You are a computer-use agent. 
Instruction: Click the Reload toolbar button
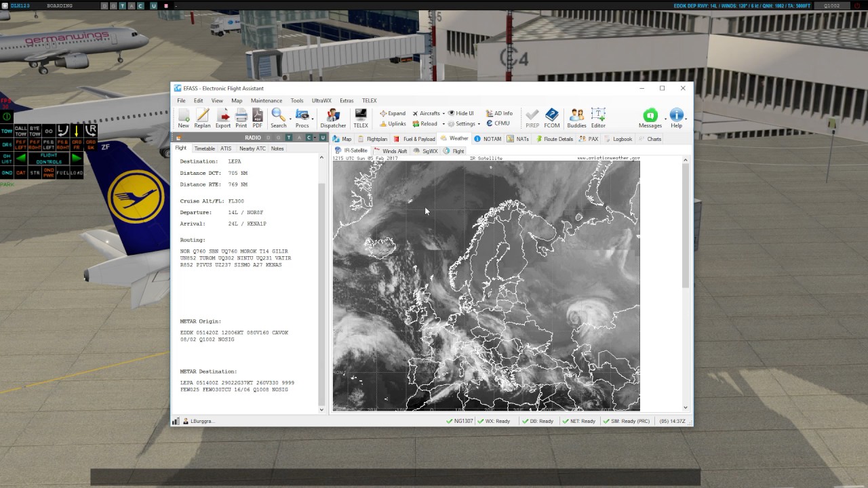pos(425,124)
